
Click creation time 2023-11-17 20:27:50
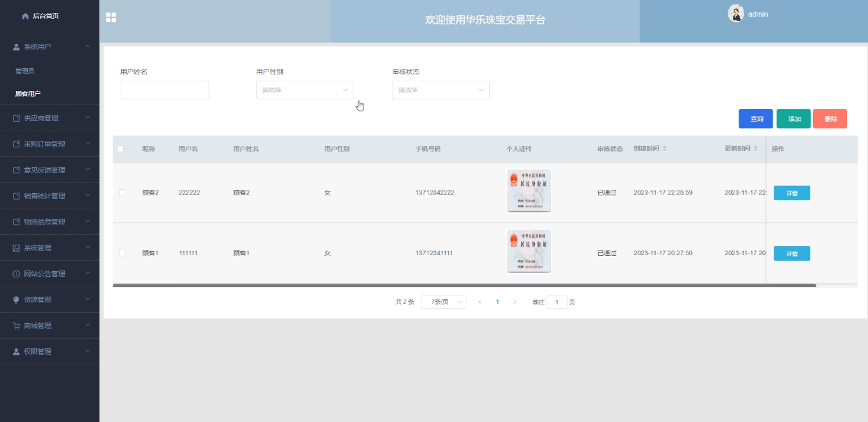(663, 253)
